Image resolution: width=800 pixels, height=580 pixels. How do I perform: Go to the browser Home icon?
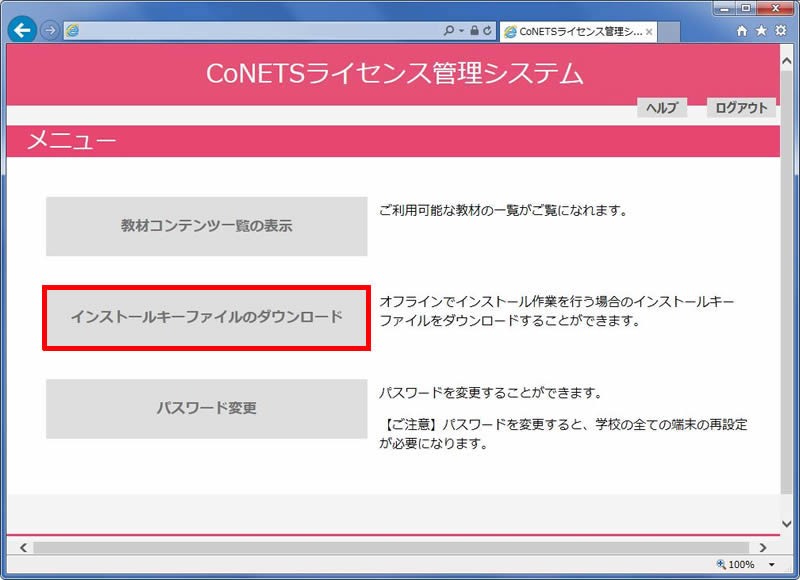[742, 31]
